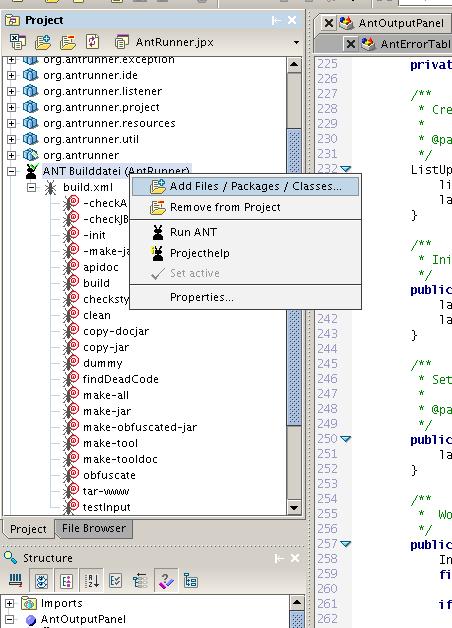Collapse the build.xml node
Viewport: 452px width, 628px height.
tap(32, 187)
